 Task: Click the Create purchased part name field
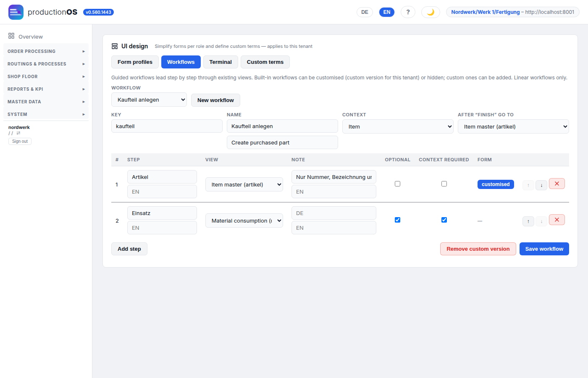coord(282,142)
